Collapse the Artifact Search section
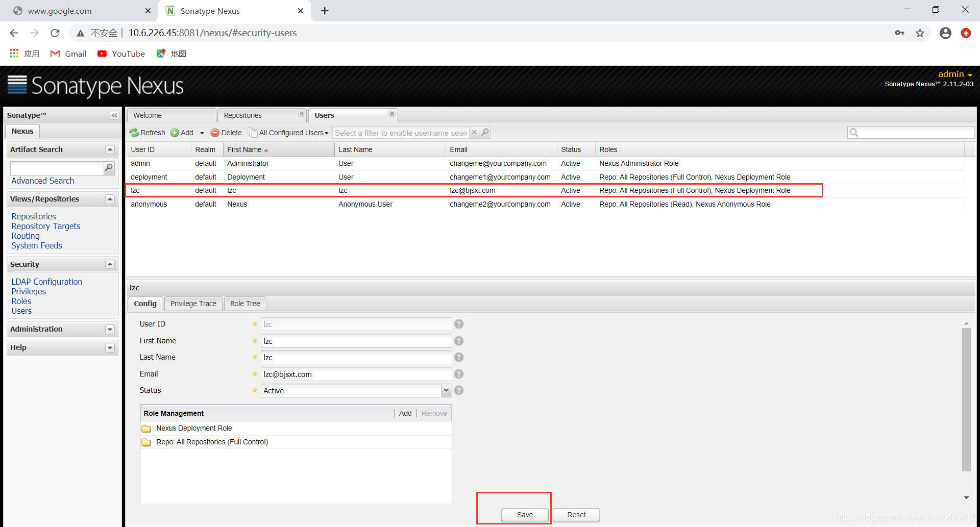The width and height of the screenshot is (980, 527). [x=110, y=149]
